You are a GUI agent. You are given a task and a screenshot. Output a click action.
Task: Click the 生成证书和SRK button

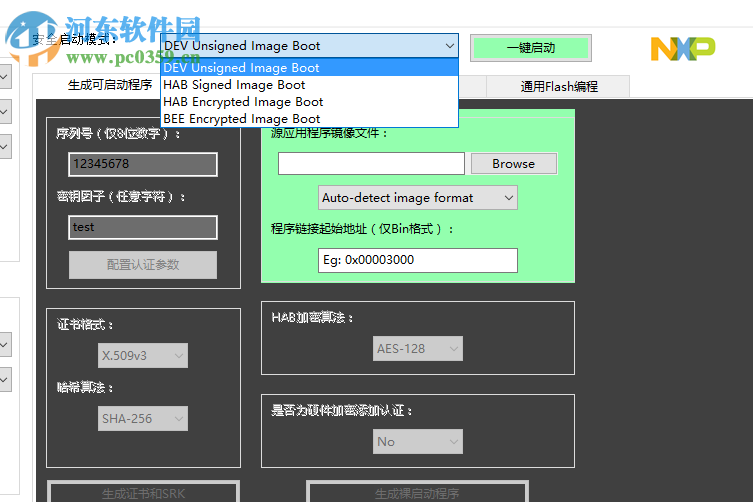144,493
